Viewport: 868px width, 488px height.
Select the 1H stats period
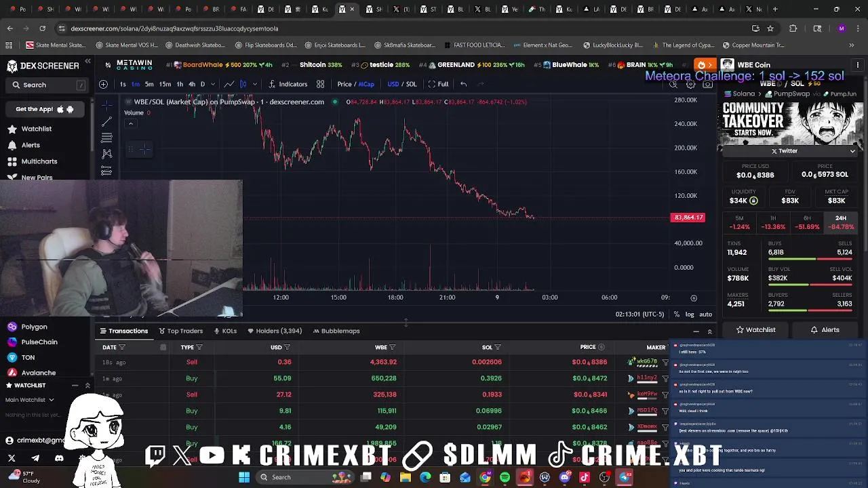click(x=773, y=222)
